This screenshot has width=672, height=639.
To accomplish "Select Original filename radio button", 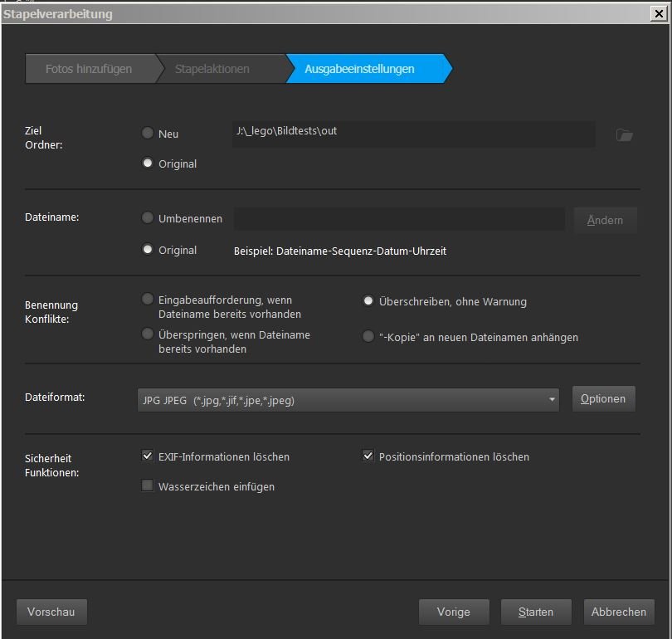I will click(x=148, y=250).
